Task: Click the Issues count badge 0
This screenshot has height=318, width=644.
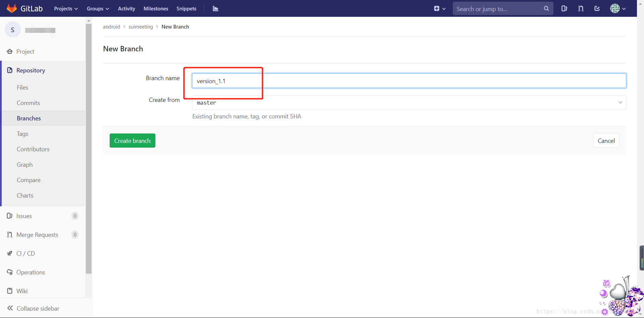Action: tap(75, 216)
